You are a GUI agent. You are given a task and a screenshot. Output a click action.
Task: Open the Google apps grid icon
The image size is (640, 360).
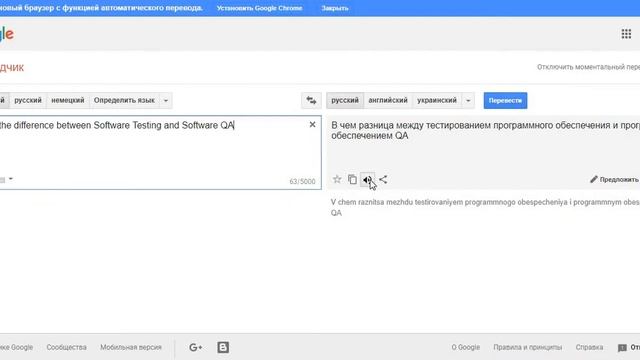tap(626, 34)
